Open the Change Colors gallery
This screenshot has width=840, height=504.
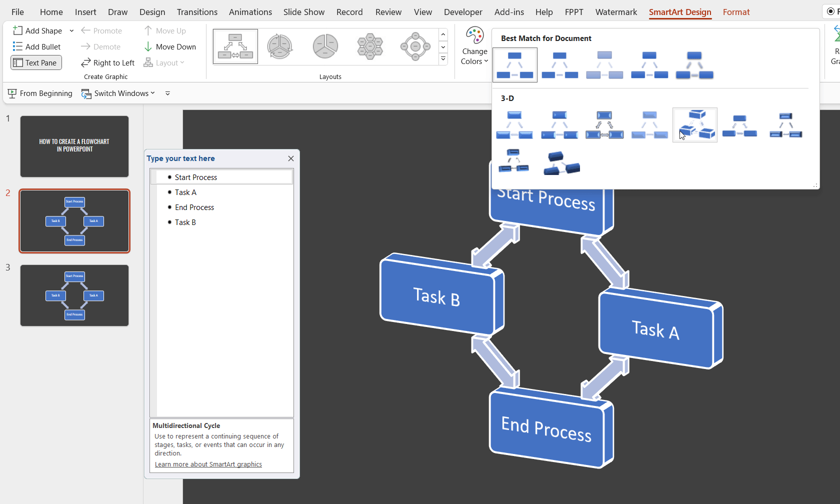pos(474,46)
